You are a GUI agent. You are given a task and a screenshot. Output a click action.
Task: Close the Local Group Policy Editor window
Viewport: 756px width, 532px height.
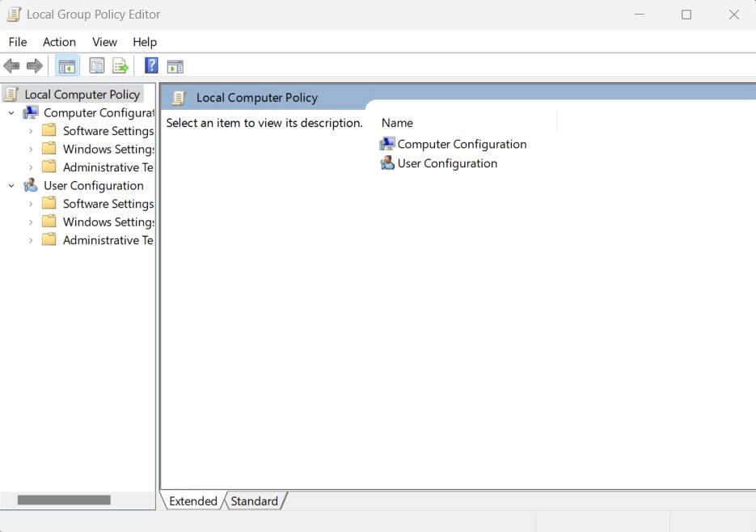point(734,15)
